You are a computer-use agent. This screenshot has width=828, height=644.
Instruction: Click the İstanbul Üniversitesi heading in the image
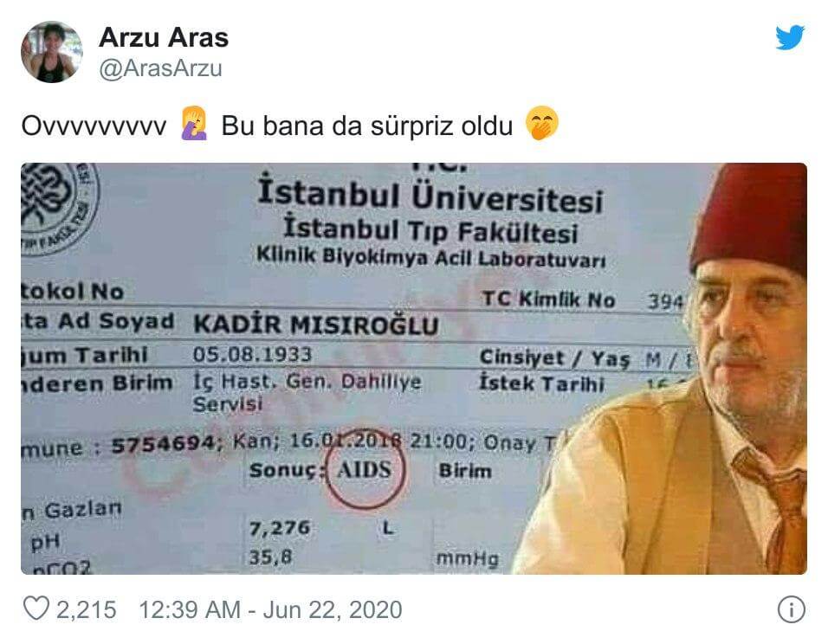pyautogui.click(x=430, y=195)
